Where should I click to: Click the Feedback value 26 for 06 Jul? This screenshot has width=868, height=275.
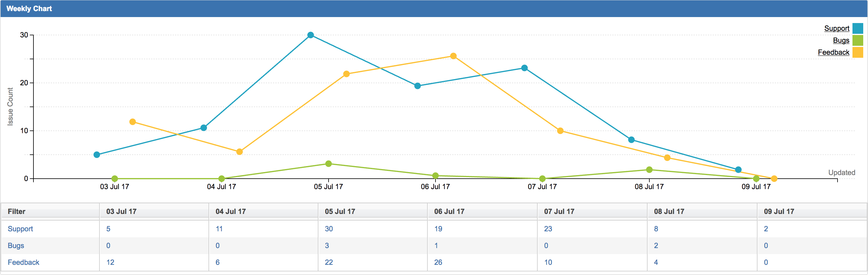[438, 262]
